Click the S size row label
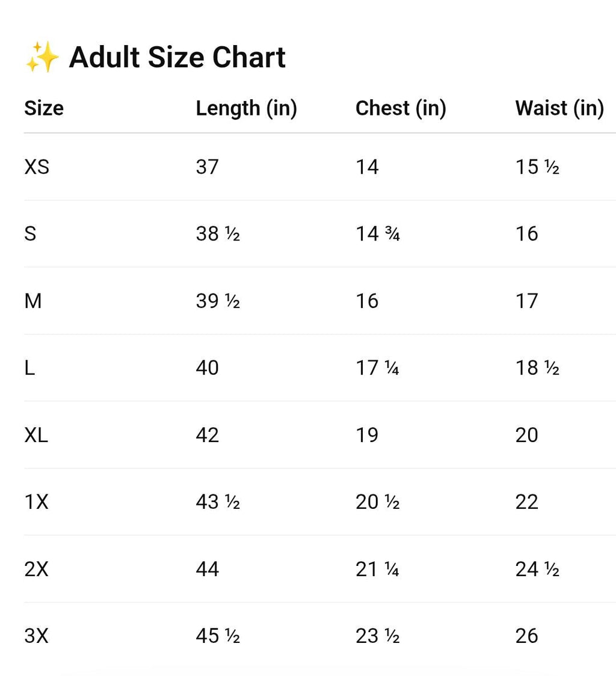Image resolution: width=616 pixels, height=676 pixels. tap(30, 234)
